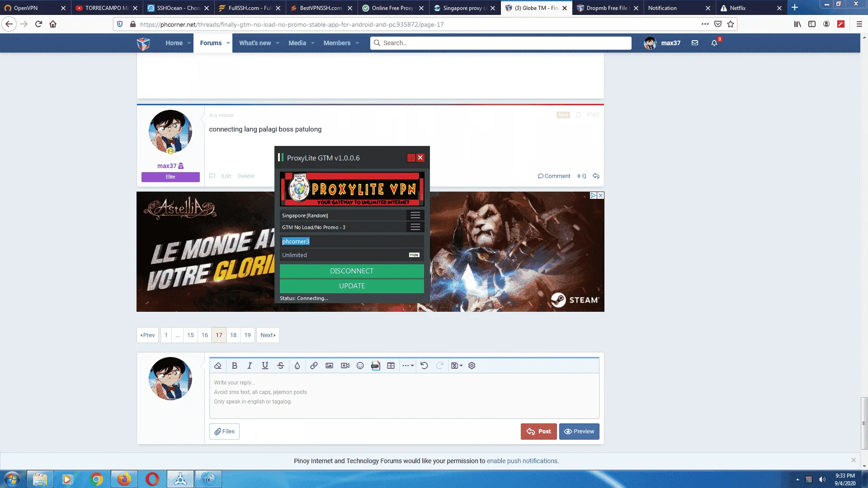Toggle the password Hide button in ProxyLite
This screenshot has height=488, width=868.
pyautogui.click(x=414, y=255)
